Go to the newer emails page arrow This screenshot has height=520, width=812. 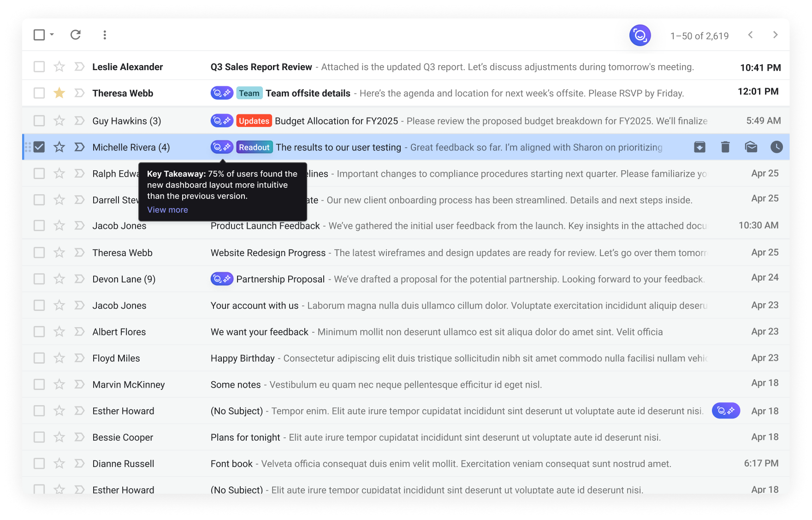click(x=751, y=35)
